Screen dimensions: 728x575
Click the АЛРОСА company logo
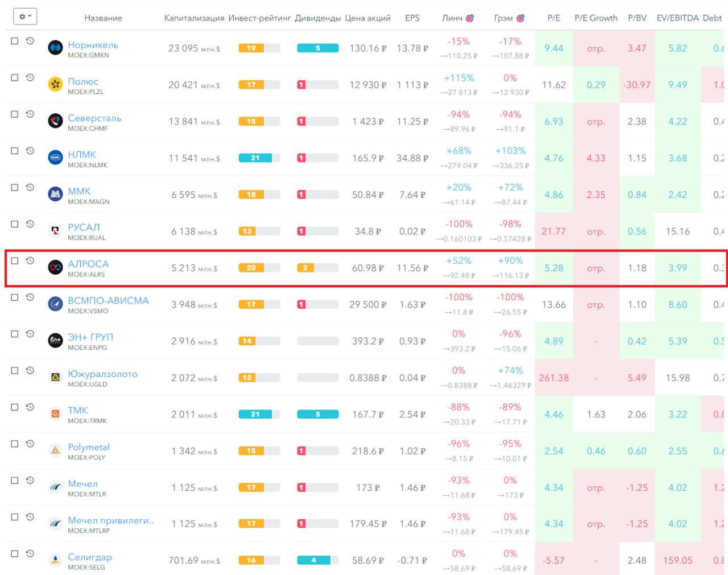[x=55, y=268]
